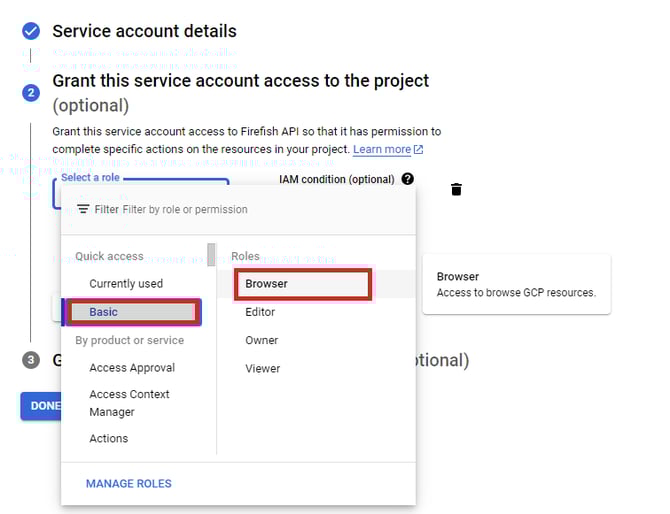Click the step 3 number circle
Screen dimensions: 670x514
point(31,360)
